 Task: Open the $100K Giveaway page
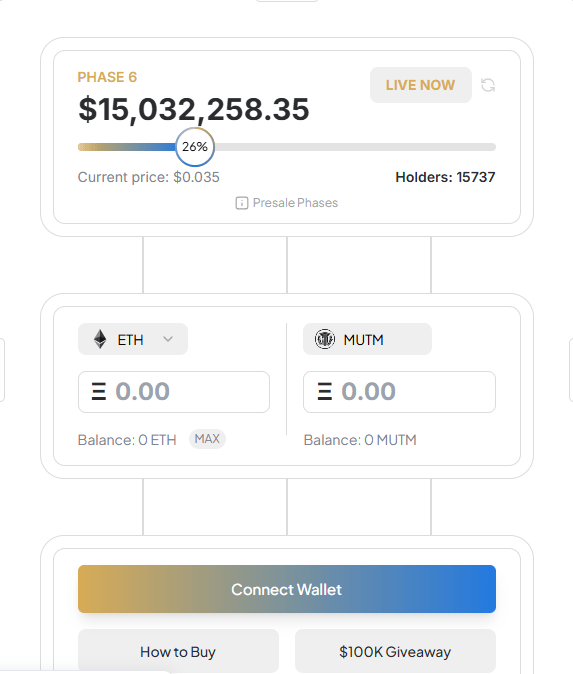click(x=395, y=651)
